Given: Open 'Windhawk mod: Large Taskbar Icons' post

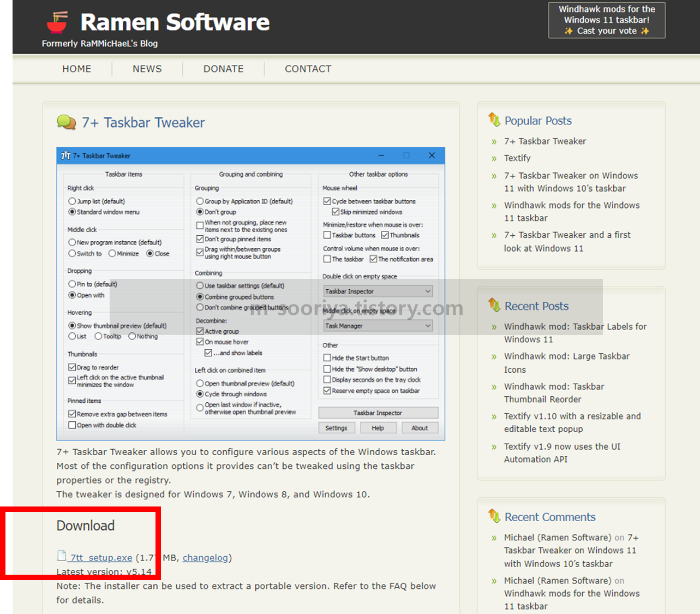Looking at the screenshot, I should [567, 363].
